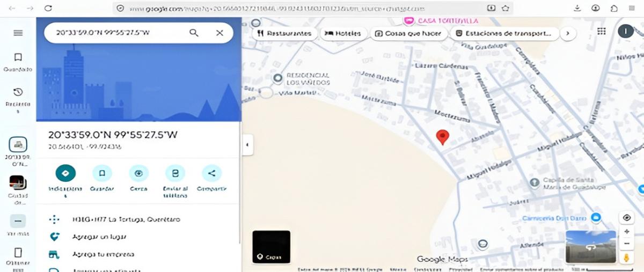
Task: Select Capilla de Santa María de Guadalupe marker
Action: [534, 183]
